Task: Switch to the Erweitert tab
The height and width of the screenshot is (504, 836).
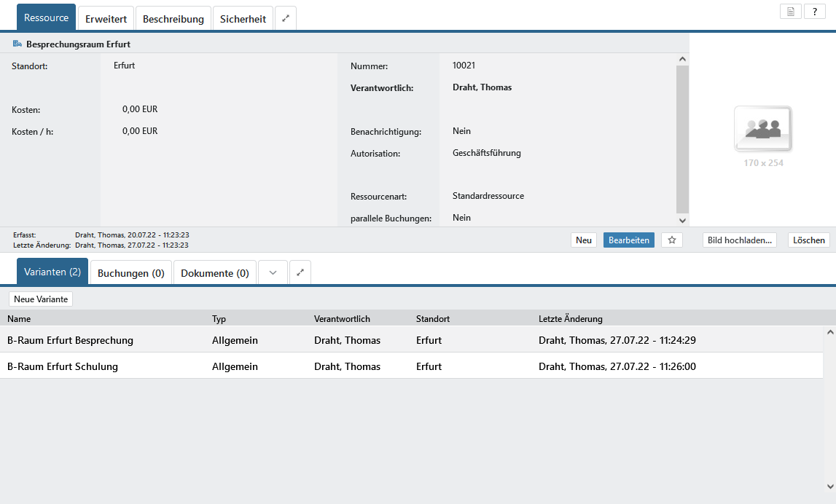Action: [106, 19]
